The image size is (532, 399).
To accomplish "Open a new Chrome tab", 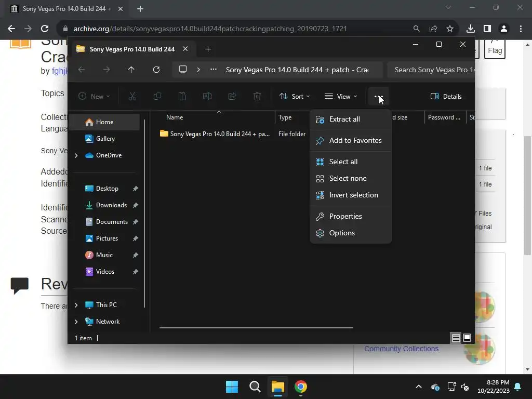I will (140, 9).
